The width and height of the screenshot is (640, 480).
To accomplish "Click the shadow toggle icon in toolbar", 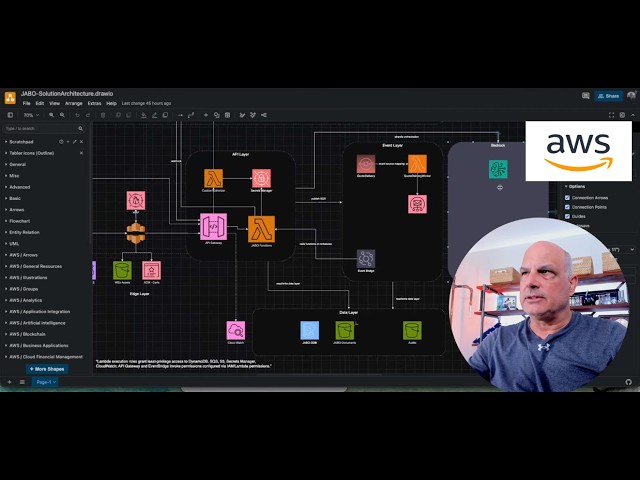I will click(x=165, y=115).
